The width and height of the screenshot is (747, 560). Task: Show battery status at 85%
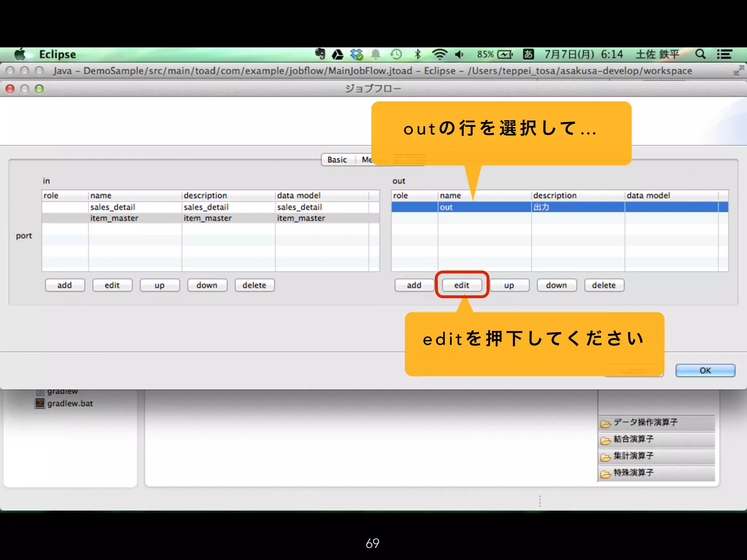click(x=495, y=55)
